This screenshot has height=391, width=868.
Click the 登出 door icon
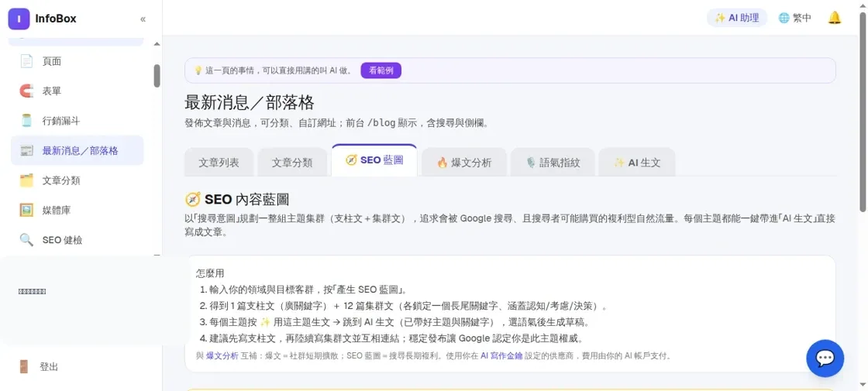23,367
